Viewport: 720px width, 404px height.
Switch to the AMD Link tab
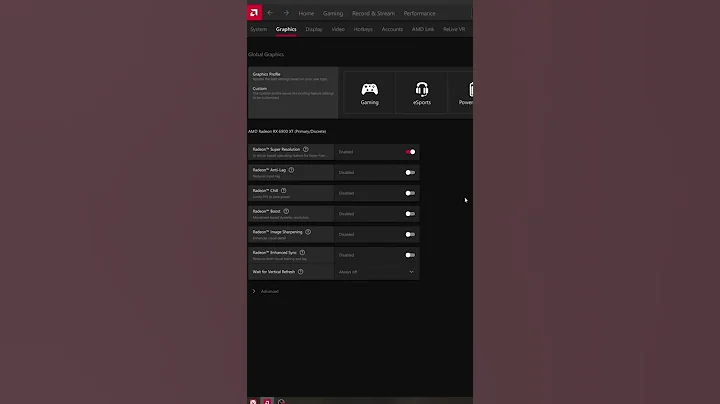point(423,29)
